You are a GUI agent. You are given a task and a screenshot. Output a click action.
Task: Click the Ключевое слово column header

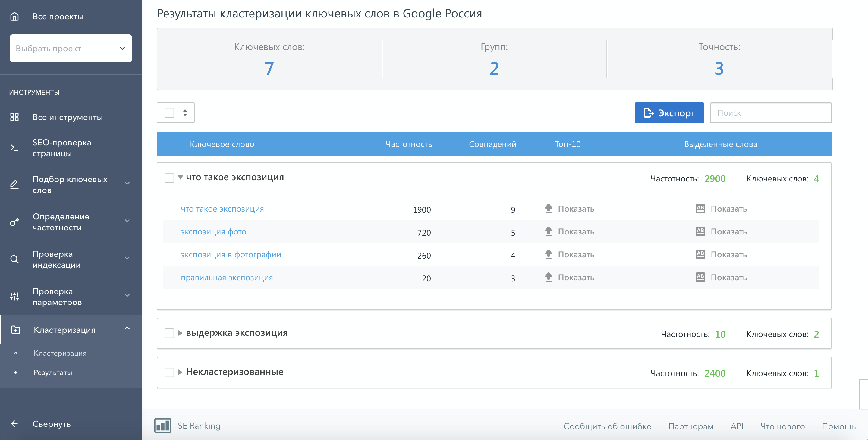(222, 144)
